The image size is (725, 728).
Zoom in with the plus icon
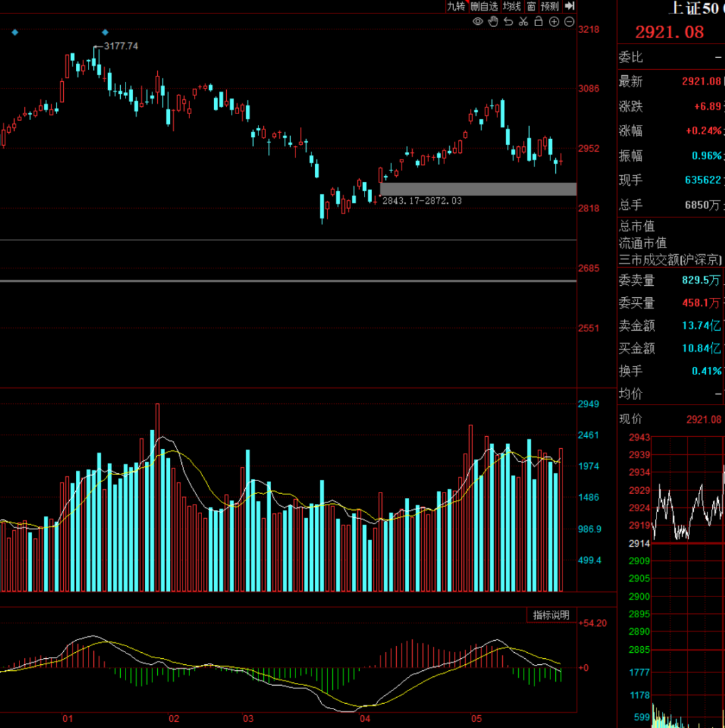[554, 21]
